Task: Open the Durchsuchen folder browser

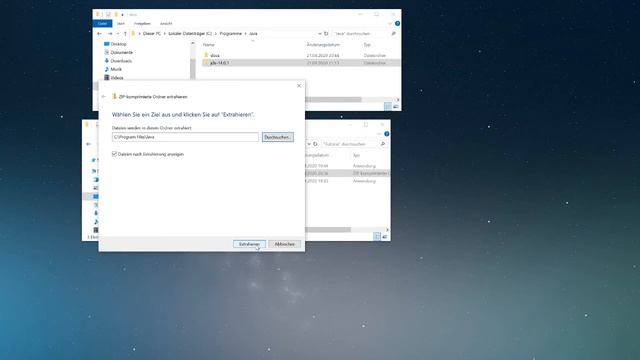Action: point(278,137)
